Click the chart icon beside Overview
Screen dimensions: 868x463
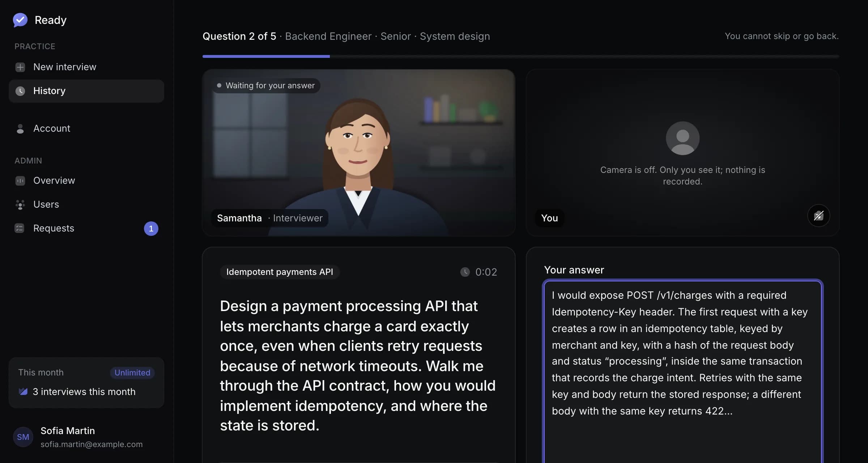click(x=20, y=181)
